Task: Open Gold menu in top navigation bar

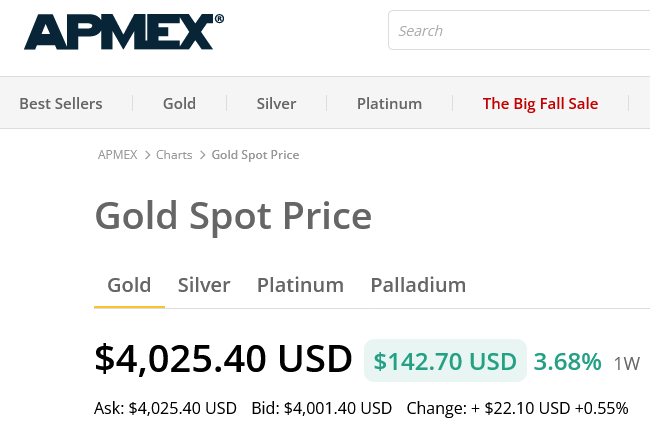Action: pyautogui.click(x=179, y=103)
